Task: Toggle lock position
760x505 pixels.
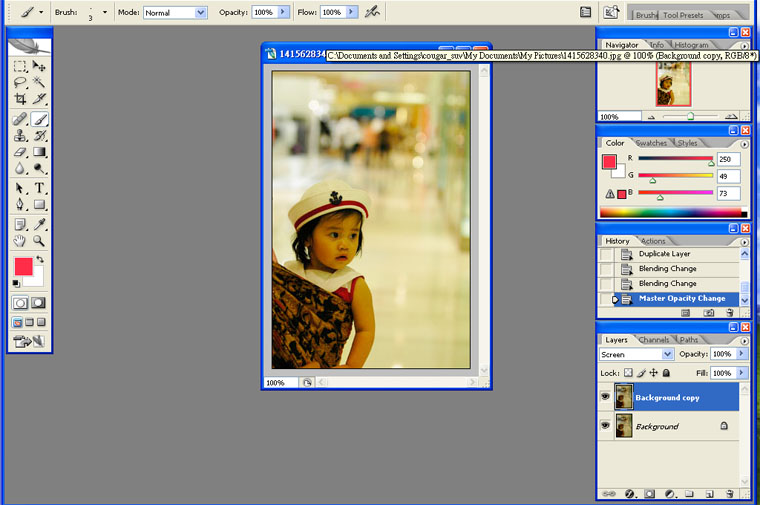Action: (x=653, y=373)
